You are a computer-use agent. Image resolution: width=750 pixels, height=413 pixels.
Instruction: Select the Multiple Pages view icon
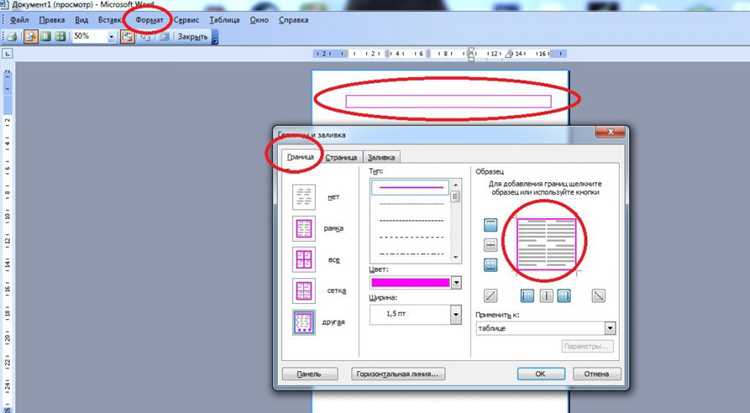click(60, 36)
